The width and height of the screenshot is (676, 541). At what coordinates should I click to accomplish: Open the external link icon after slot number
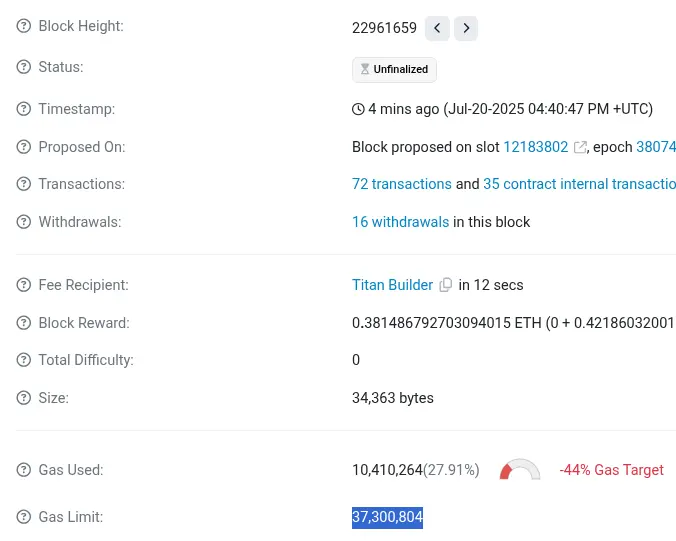click(580, 147)
